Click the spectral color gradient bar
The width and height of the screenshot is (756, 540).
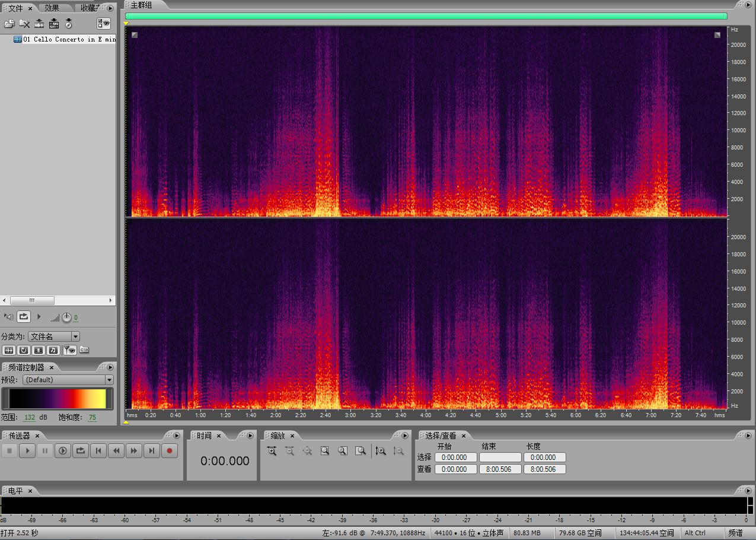[x=58, y=399]
